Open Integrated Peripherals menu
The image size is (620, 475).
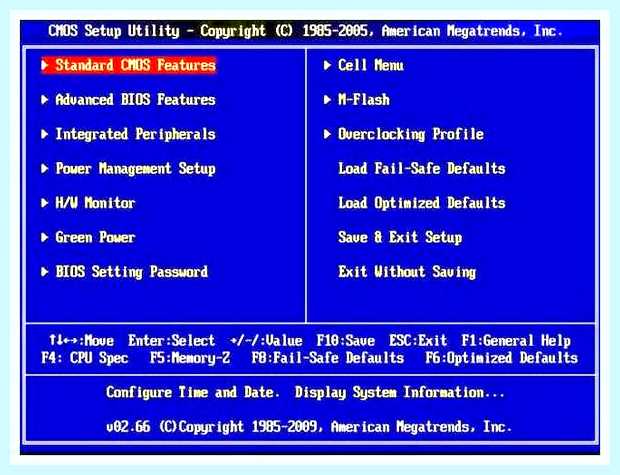(x=135, y=134)
